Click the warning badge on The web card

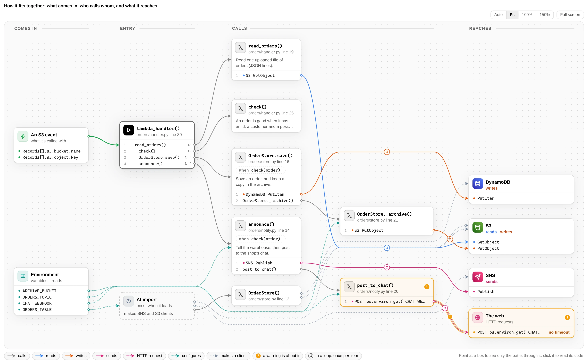pyautogui.click(x=567, y=318)
